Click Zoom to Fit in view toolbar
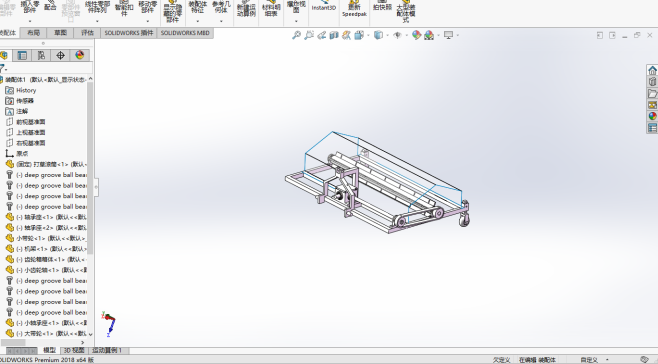Viewport: 658px width, 364px height. click(296, 35)
